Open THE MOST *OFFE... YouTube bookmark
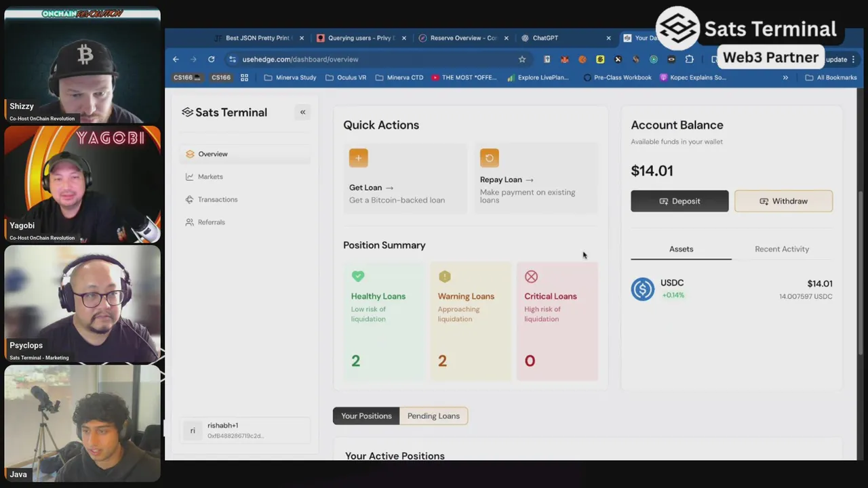 coord(464,77)
